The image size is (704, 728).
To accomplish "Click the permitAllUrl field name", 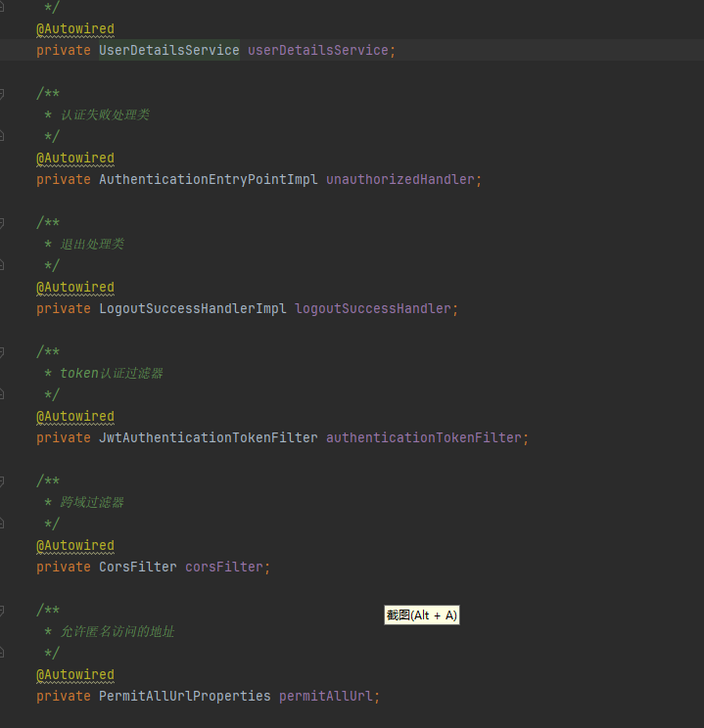I will pos(326,696).
